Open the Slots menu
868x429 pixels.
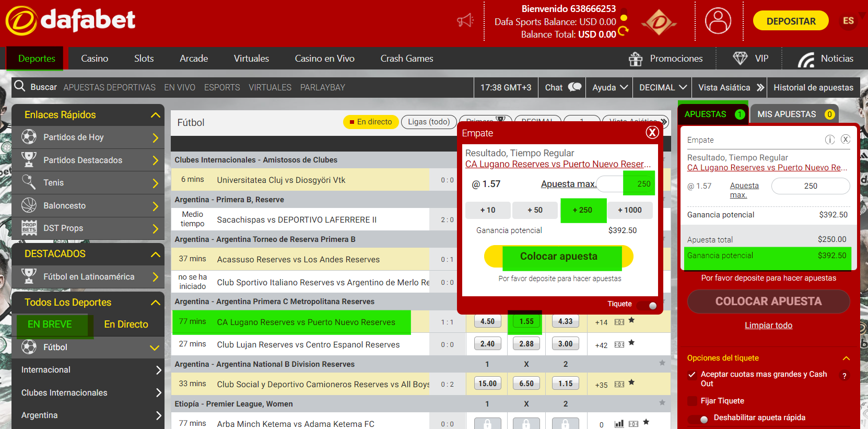click(144, 59)
